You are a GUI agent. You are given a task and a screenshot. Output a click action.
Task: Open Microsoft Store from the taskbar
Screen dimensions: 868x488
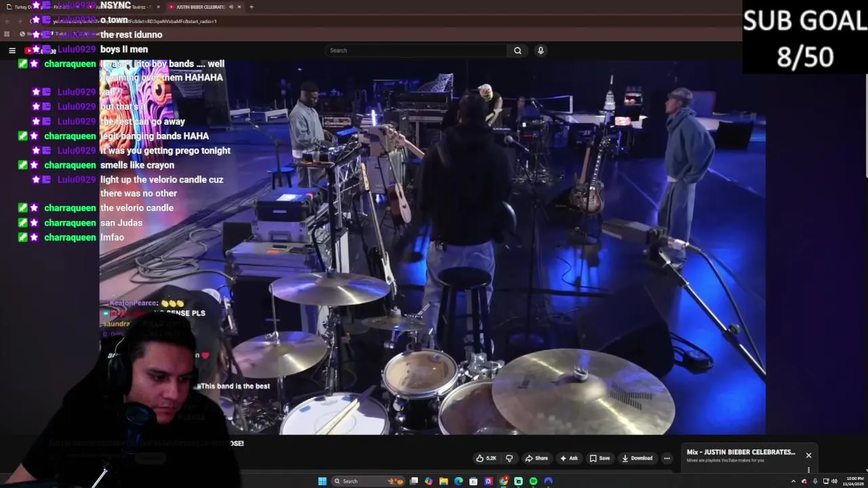click(x=473, y=481)
